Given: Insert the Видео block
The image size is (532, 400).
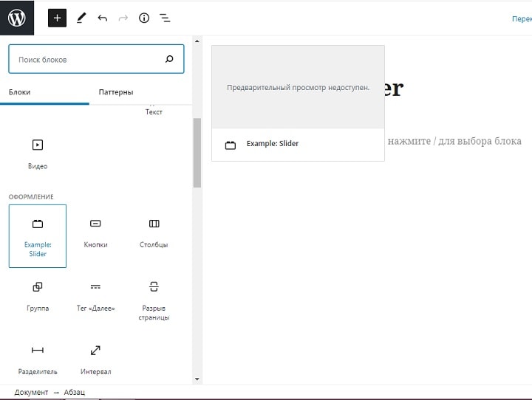Looking at the screenshot, I should click(x=38, y=154).
